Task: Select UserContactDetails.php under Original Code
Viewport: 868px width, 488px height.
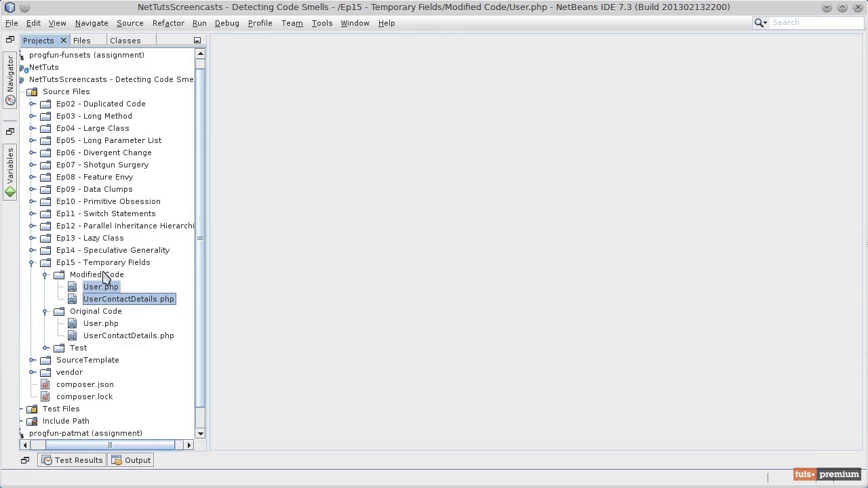Action: click(x=129, y=335)
